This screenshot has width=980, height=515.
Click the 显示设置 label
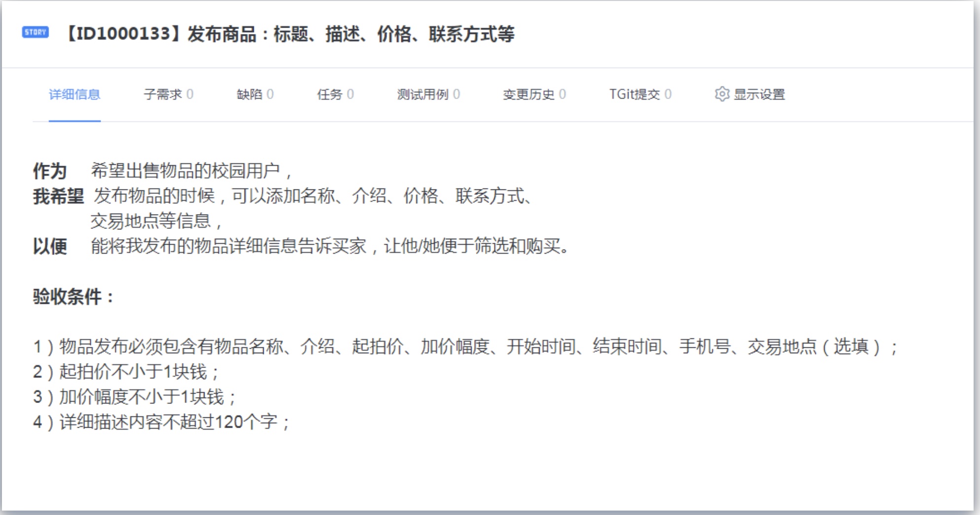point(759,94)
